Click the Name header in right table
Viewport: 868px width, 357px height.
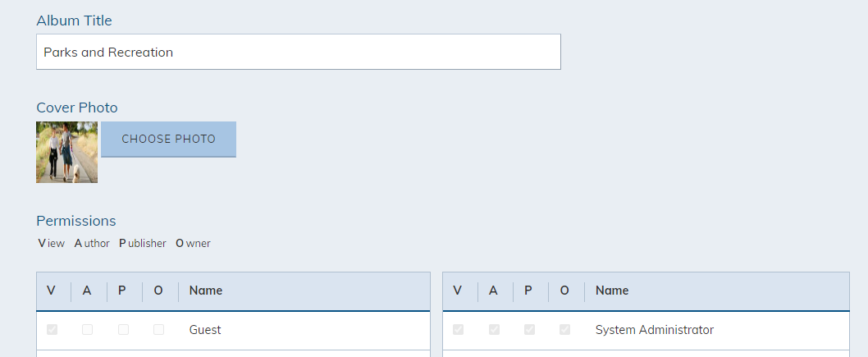click(x=612, y=291)
